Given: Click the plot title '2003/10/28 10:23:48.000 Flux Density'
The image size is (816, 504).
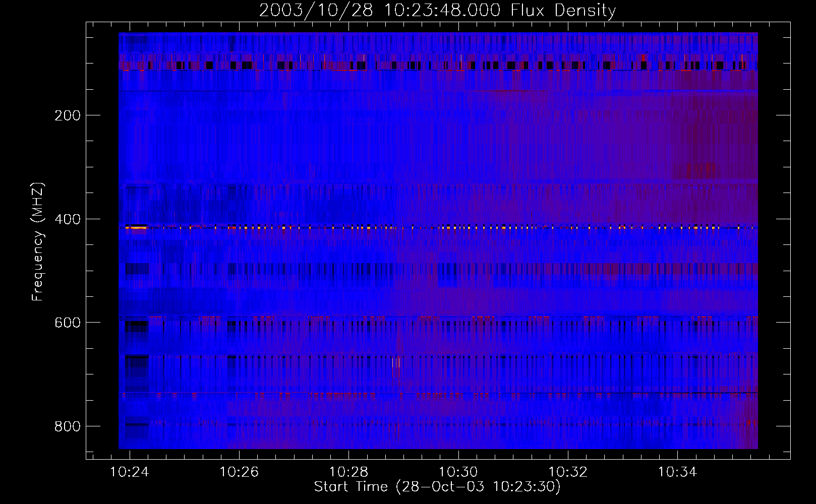Looking at the screenshot, I should (x=437, y=10).
